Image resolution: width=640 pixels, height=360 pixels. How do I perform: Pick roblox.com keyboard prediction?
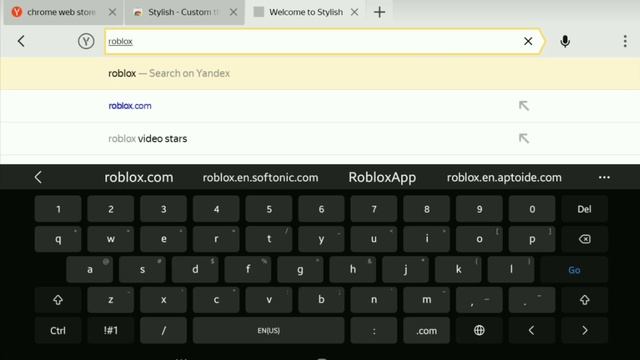(x=139, y=178)
